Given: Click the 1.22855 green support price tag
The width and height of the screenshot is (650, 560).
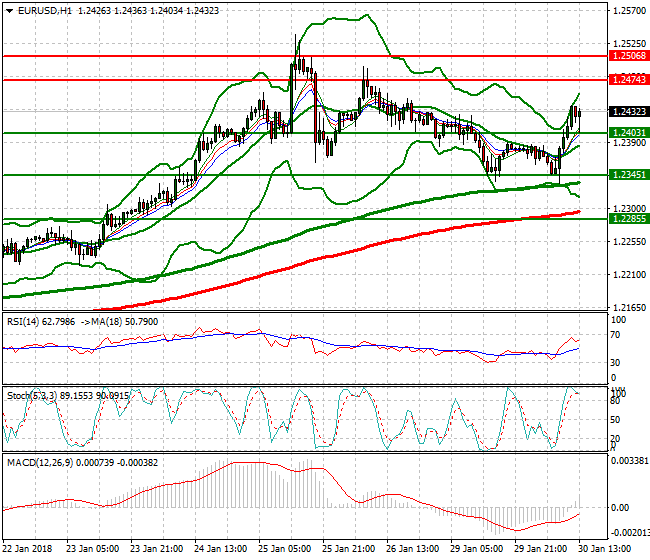Looking at the screenshot, I should [x=628, y=218].
